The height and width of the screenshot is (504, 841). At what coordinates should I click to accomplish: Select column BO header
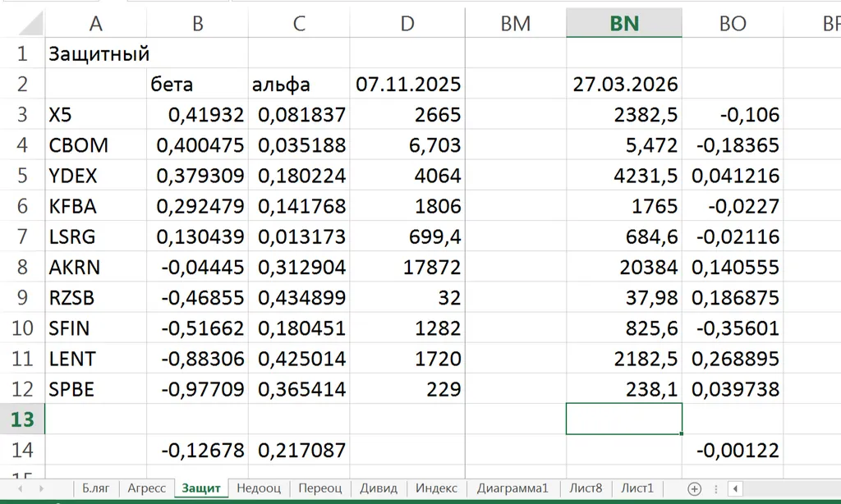(x=733, y=23)
